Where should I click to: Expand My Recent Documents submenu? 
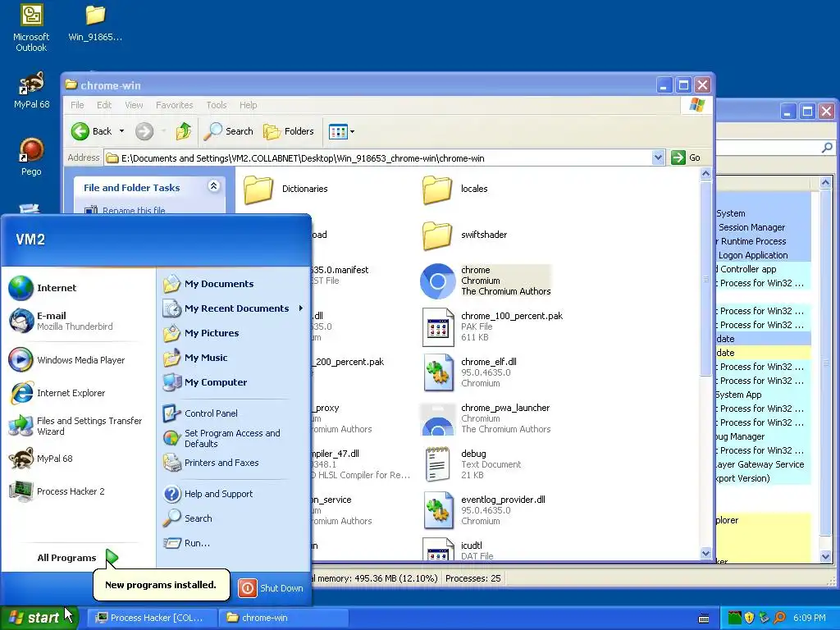tap(234, 308)
